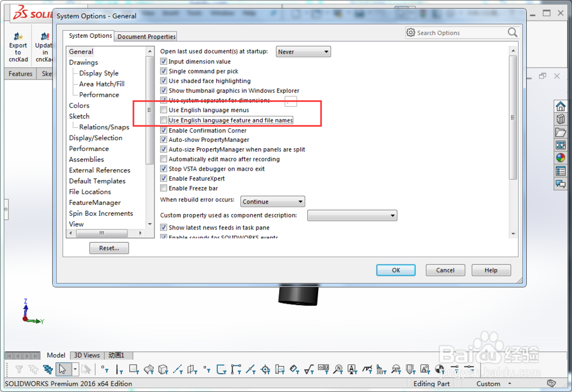This screenshot has height=392, width=572.
Task: Click the OK button
Action: (x=396, y=270)
